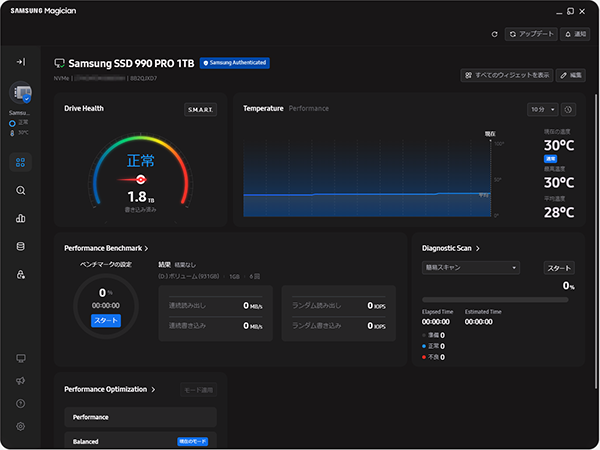Image resolution: width=600 pixels, height=450 pixels.
Task: Click the アップデート update button
Action: [531, 34]
